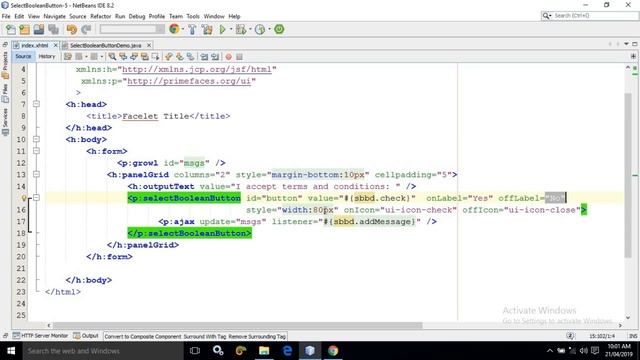Click the vertical editor scrollbar
Image resolution: width=640 pixels, height=360 pixels.
tap(628, 176)
